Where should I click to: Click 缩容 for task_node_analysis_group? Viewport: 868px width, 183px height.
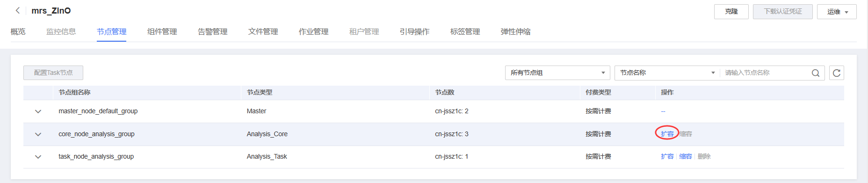pos(686,156)
